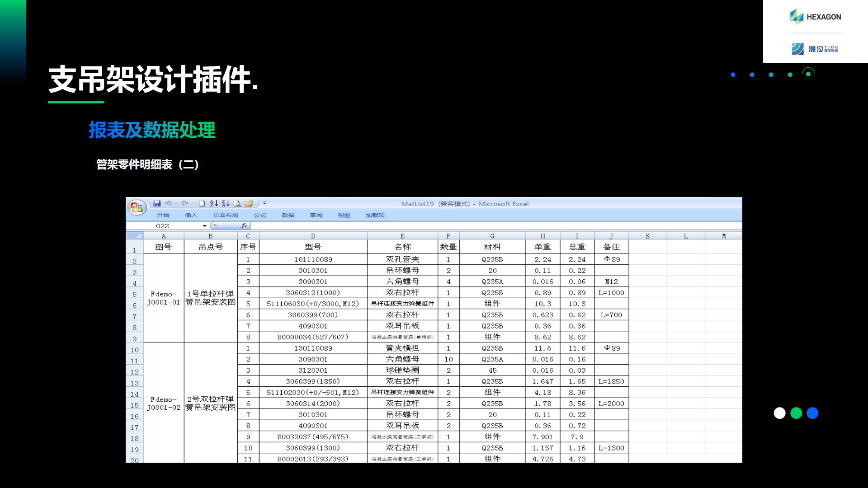Expand the Customize Quick Access Toolbar dropdown
Image resolution: width=868 pixels, height=488 pixels.
pos(264,203)
